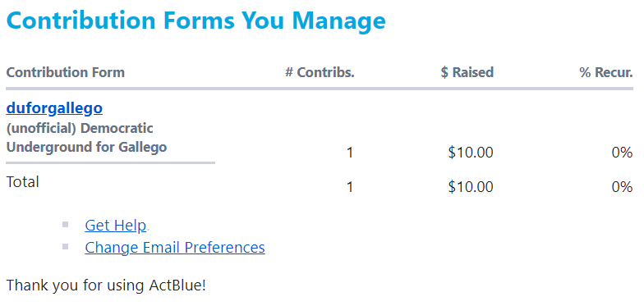
Task: Click the # Contribs. column header
Action: point(320,72)
